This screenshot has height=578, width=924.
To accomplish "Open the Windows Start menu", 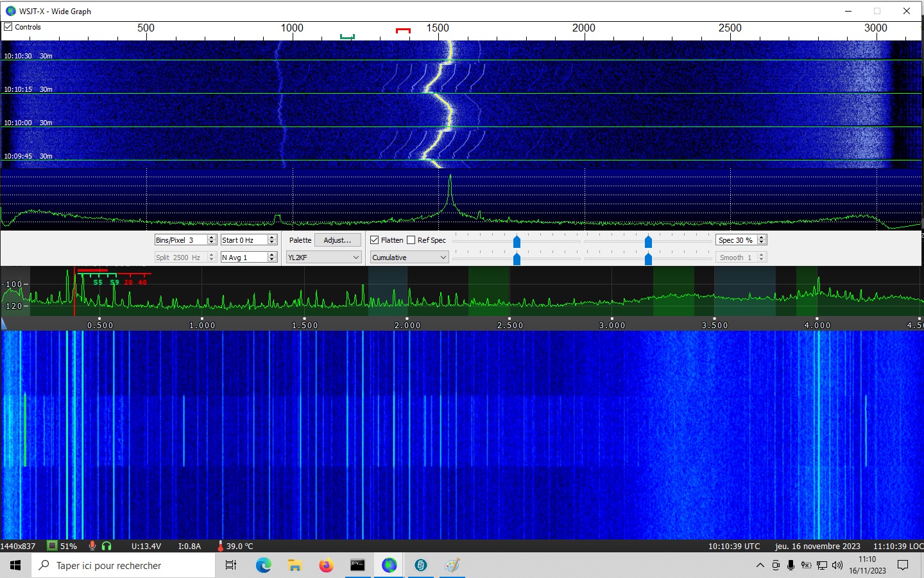I will (x=15, y=565).
